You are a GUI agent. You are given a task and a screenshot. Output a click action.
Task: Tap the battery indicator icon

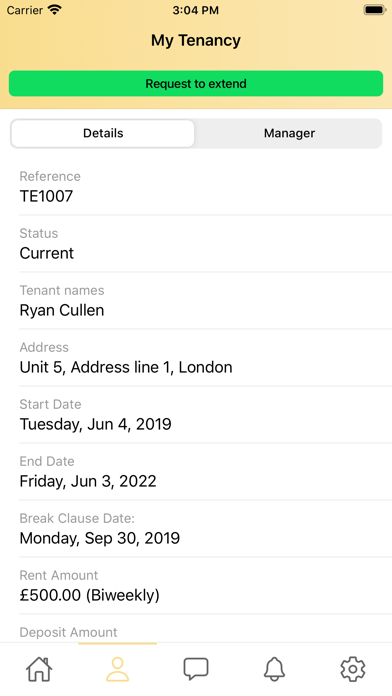click(x=374, y=10)
